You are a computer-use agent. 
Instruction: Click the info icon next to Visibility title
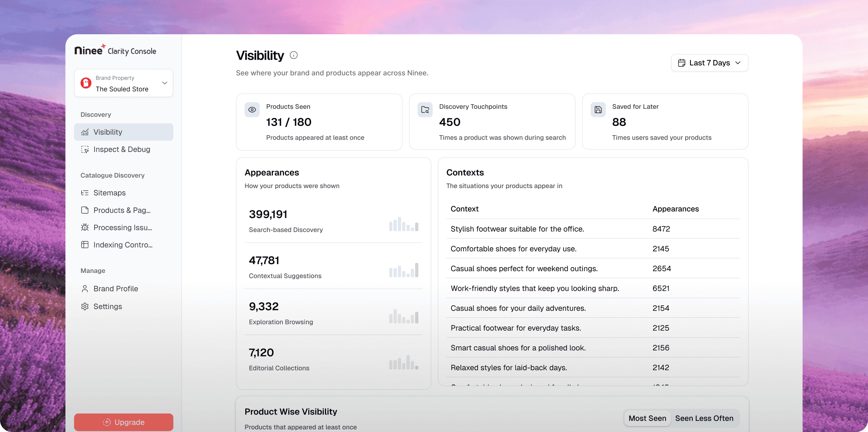pyautogui.click(x=294, y=55)
